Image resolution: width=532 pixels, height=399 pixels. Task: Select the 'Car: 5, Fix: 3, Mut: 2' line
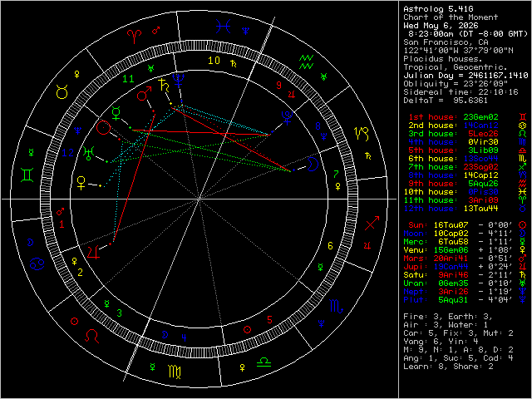(x=458, y=333)
